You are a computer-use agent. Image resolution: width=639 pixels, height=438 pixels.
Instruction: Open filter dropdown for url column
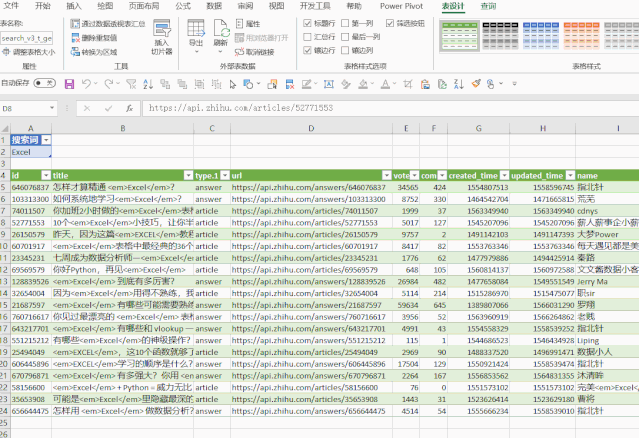pos(387,176)
